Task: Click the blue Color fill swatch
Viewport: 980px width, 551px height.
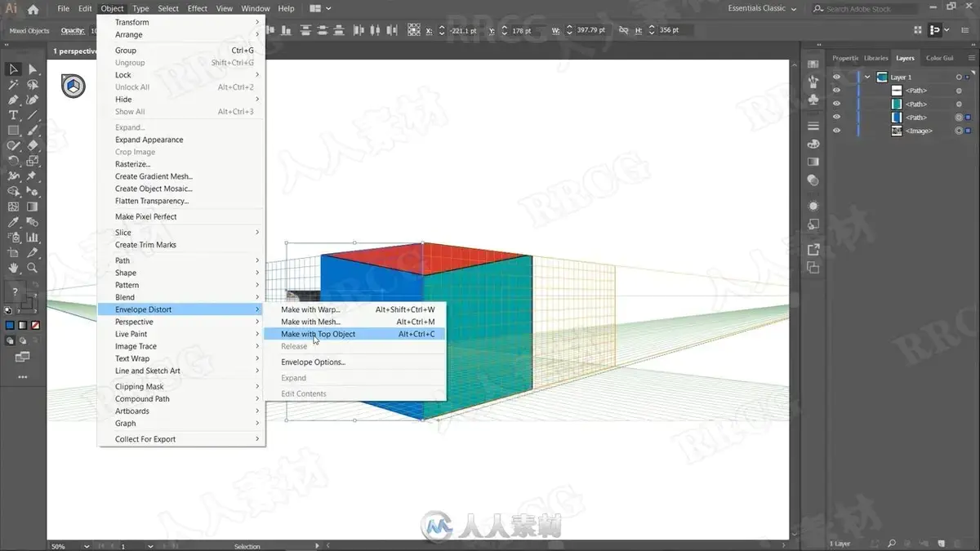Action: 10,326
